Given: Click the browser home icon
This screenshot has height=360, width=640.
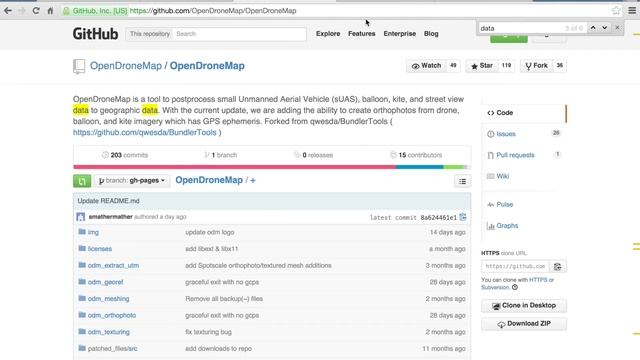Looking at the screenshot, I should tap(50, 11).
